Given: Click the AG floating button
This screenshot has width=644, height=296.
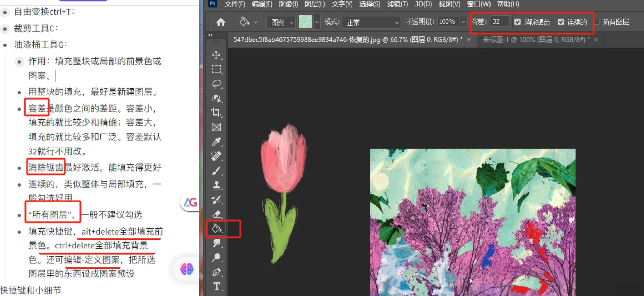Looking at the screenshot, I should (190, 202).
